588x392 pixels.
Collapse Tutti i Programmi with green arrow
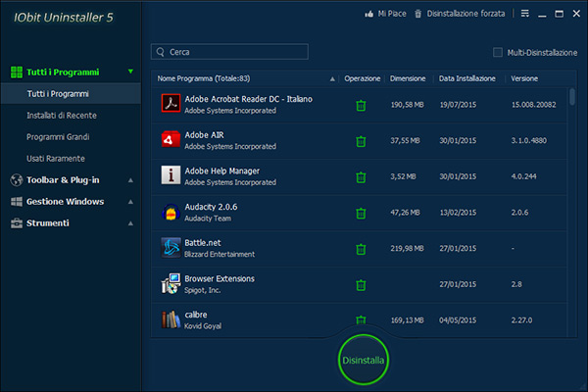(130, 72)
